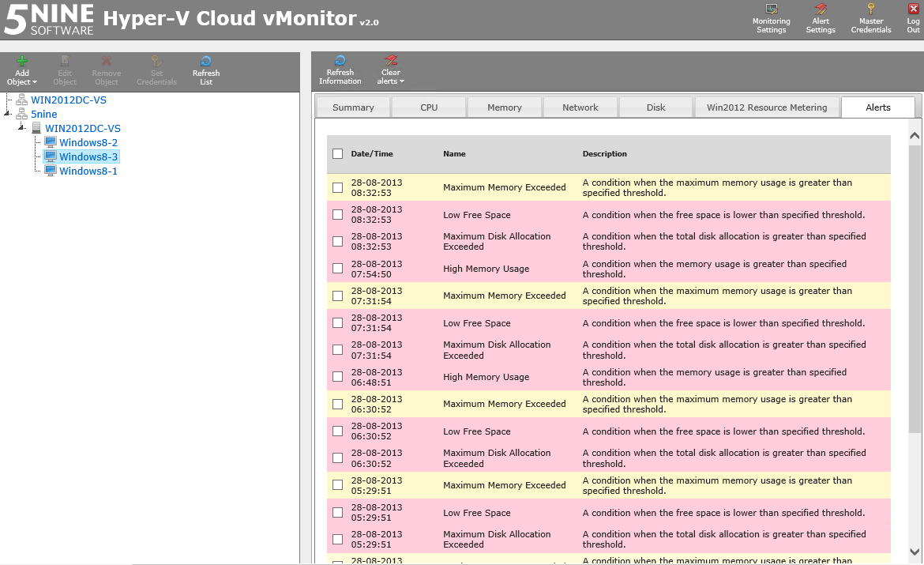
Task: Click the green Add Object plus icon
Action: tap(22, 62)
